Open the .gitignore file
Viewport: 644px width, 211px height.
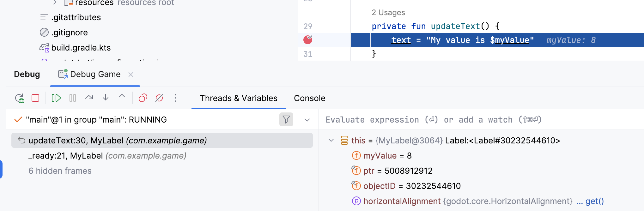tap(70, 33)
